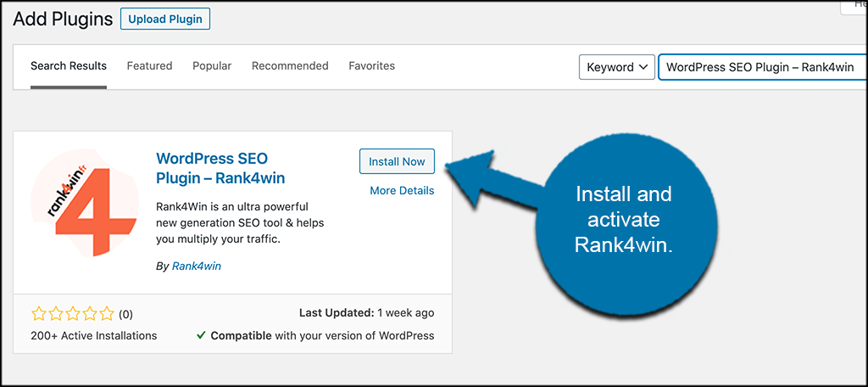Click the third rating star
The height and width of the screenshot is (387, 868).
(x=73, y=314)
